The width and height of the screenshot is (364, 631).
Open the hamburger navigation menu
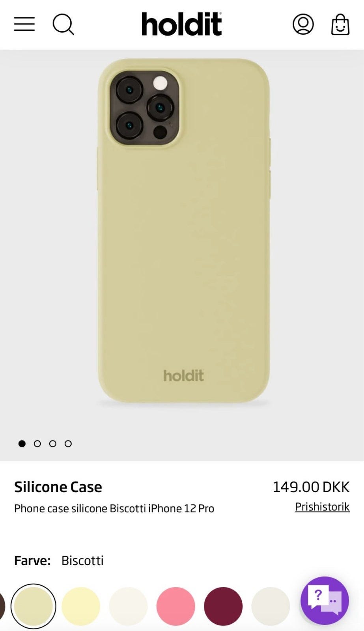point(24,24)
